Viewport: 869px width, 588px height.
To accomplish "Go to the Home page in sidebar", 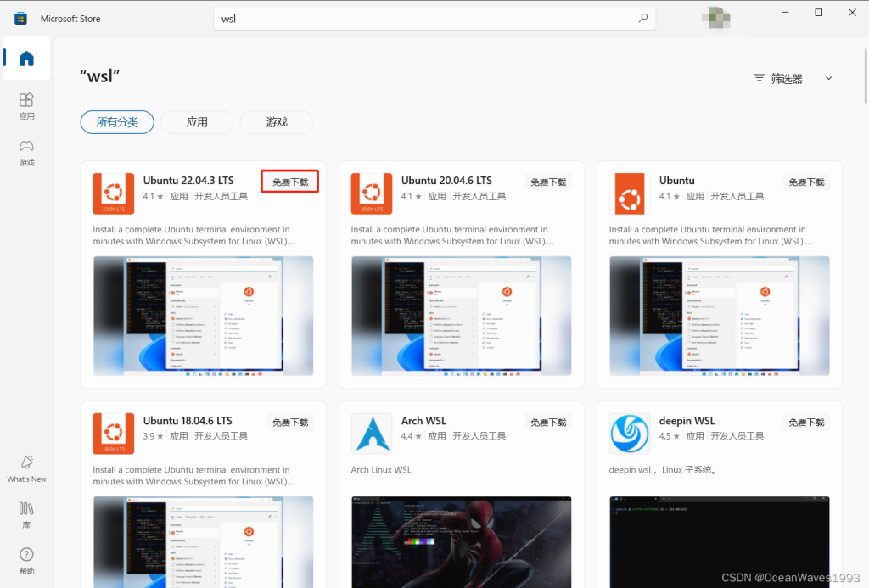I will 26,59.
